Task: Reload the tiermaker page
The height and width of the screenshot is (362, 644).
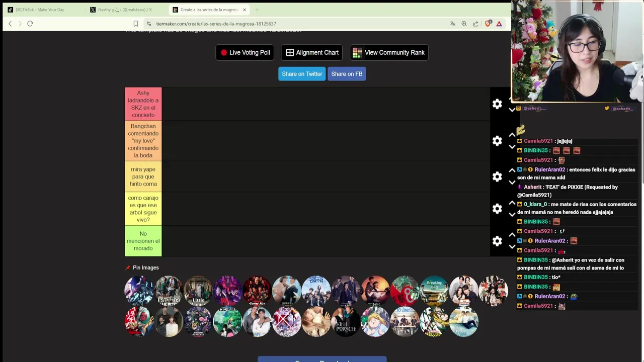Action: [30, 24]
